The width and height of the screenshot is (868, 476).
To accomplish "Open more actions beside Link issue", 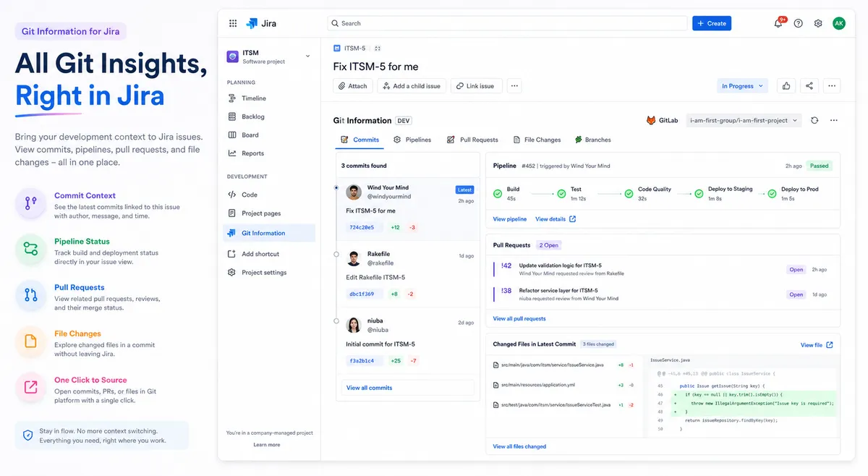I will point(514,85).
